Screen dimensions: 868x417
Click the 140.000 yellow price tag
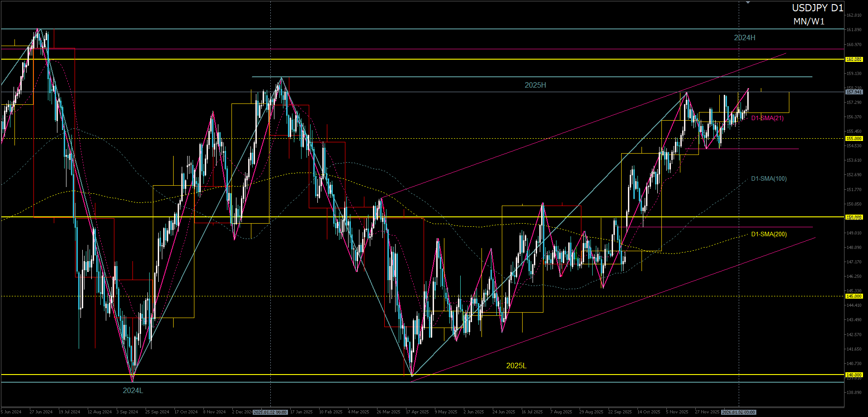pyautogui.click(x=854, y=375)
